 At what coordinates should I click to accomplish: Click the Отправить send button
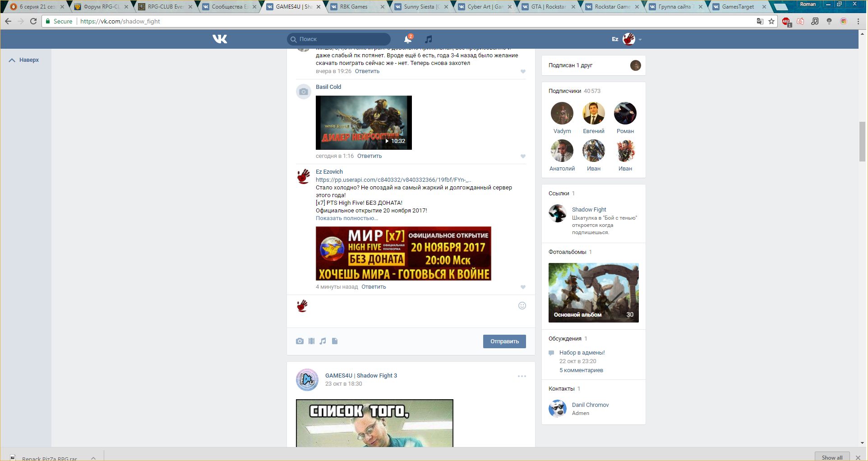(504, 341)
